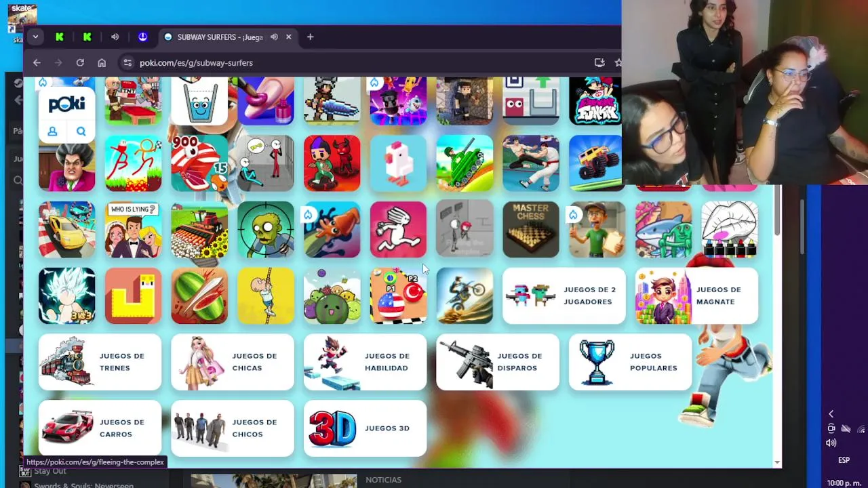Image resolution: width=868 pixels, height=488 pixels.
Task: Open Juegos 3D category
Action: click(x=365, y=428)
